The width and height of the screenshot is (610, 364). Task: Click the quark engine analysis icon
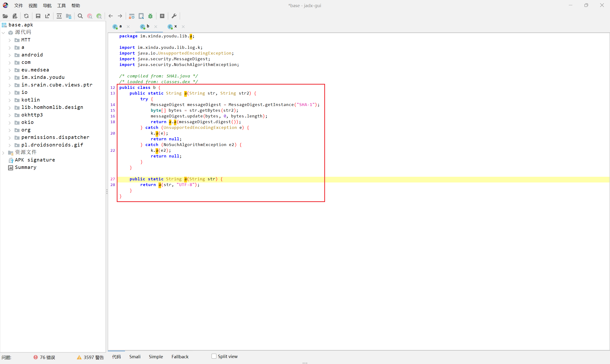pyautogui.click(x=141, y=16)
